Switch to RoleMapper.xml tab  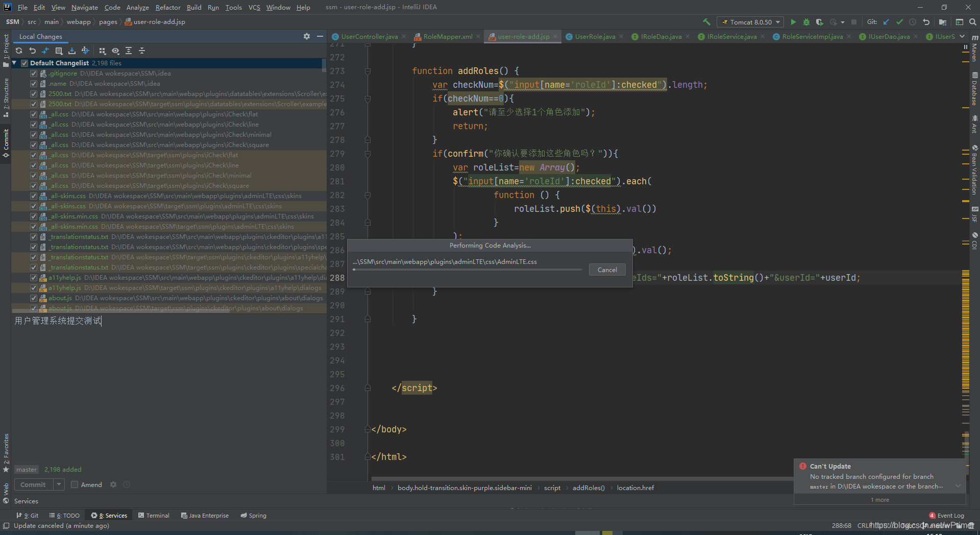click(448, 36)
